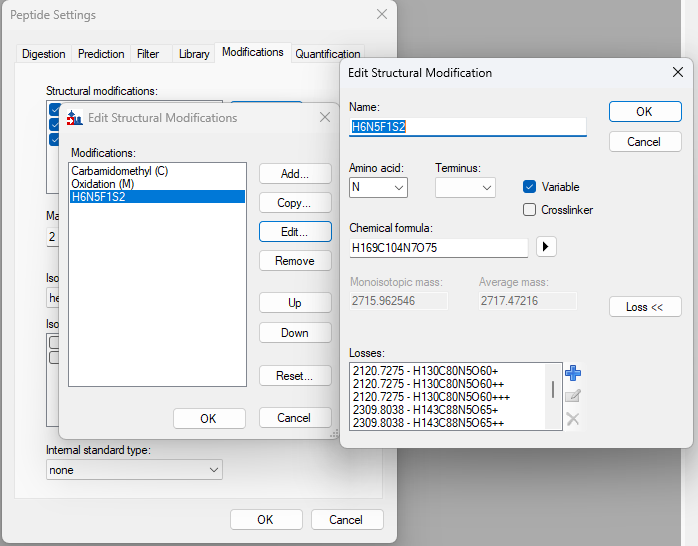The width and height of the screenshot is (698, 546).
Task: Close the Edit Structural Modifications list dialog
Action: pos(325,117)
